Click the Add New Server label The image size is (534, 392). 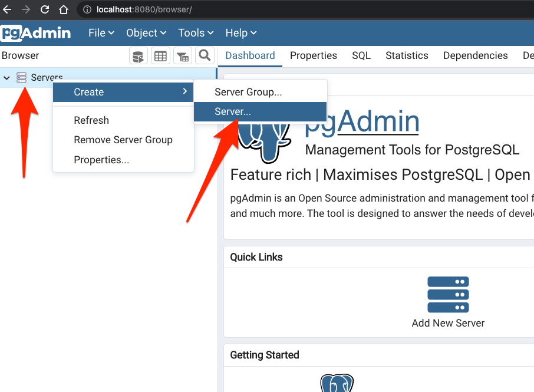click(448, 323)
